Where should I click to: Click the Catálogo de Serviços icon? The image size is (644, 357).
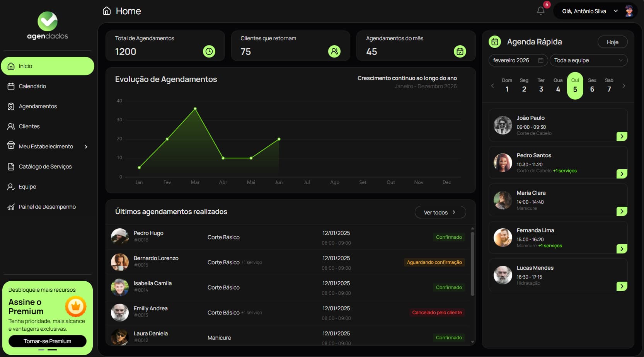click(10, 166)
